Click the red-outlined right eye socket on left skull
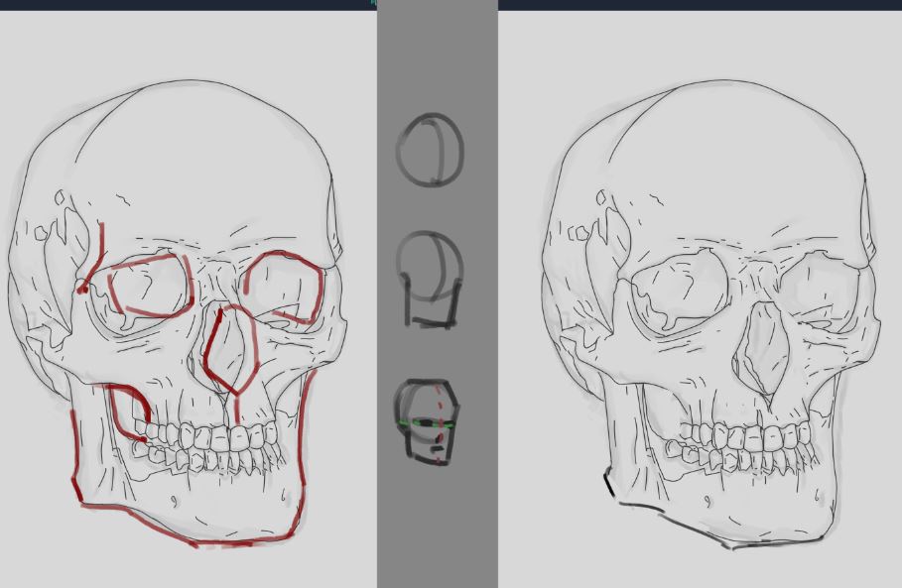 pos(283,287)
